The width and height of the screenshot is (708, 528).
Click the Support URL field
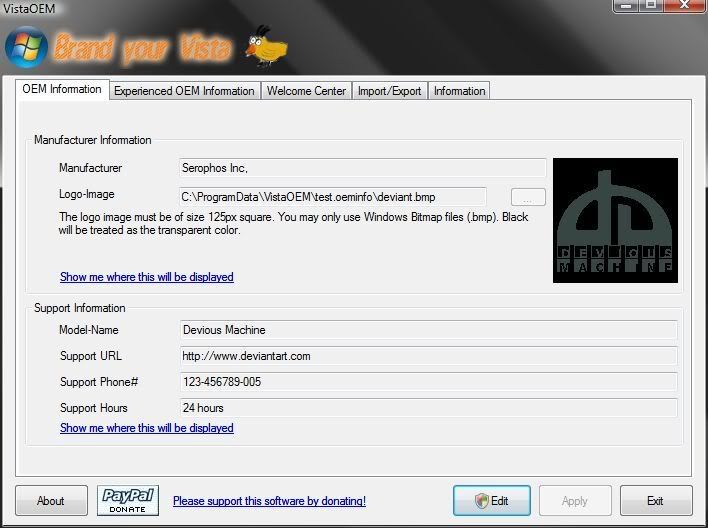428,356
